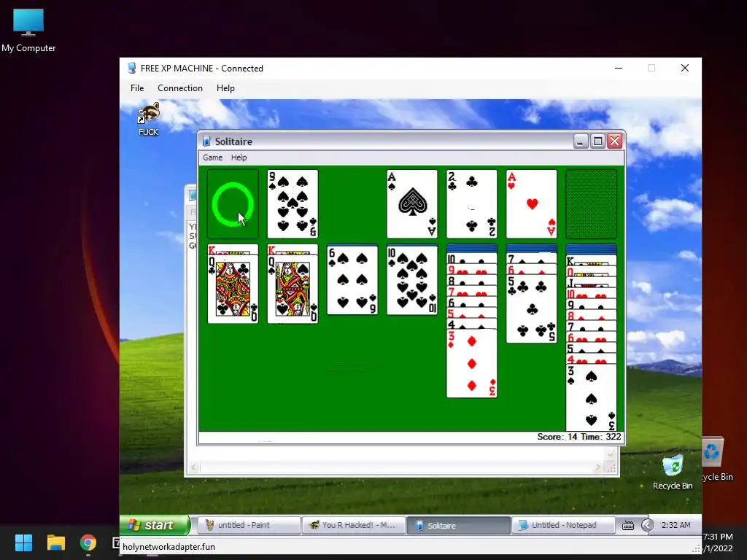
Task: Click the 2 of clubs foundation pile
Action: point(472,204)
